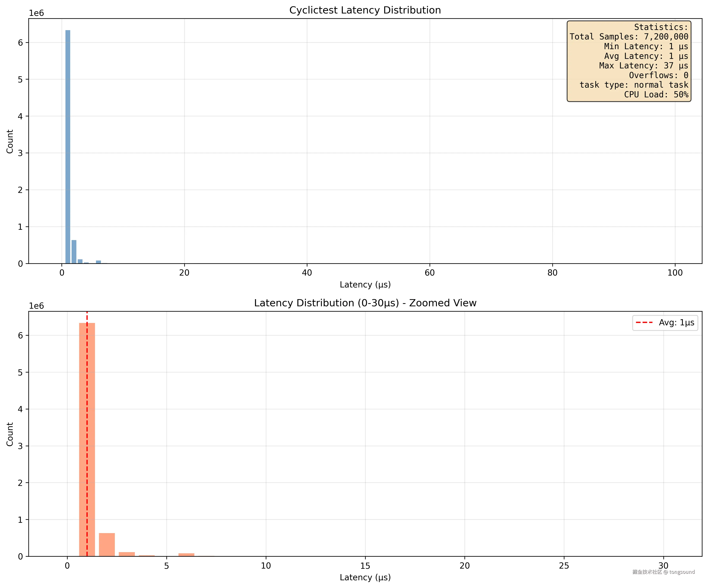The image size is (708, 588).
Task: Click the Statistics info box
Action: (629, 61)
